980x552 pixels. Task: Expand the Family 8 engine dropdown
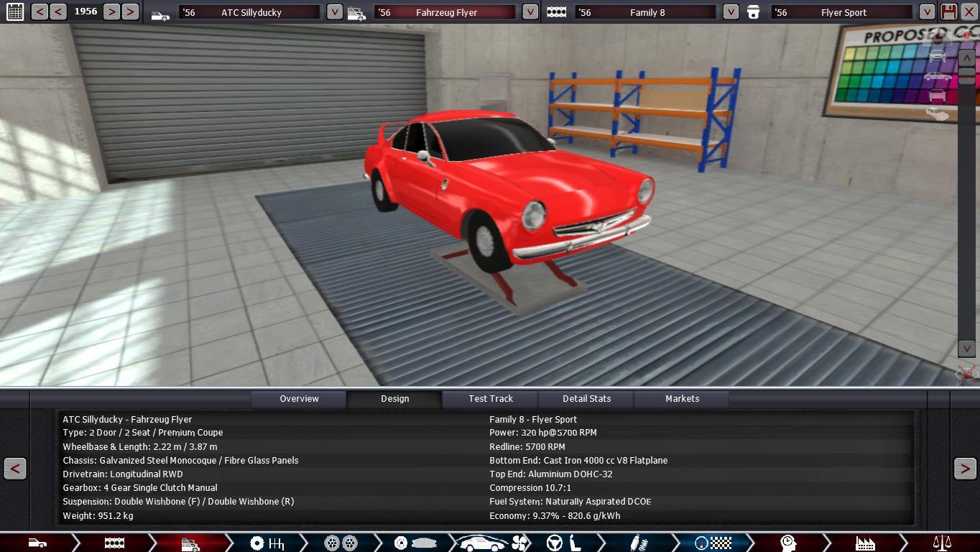pyautogui.click(x=731, y=12)
